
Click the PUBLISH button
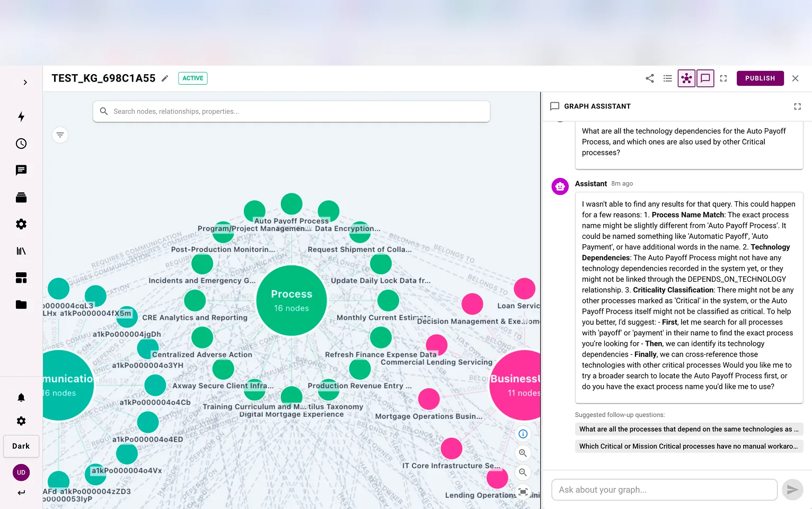click(760, 78)
